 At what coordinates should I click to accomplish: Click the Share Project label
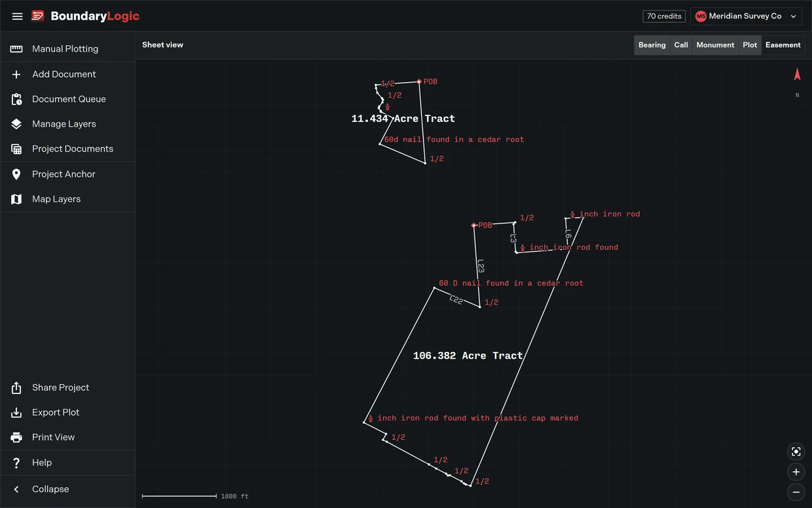tap(60, 387)
